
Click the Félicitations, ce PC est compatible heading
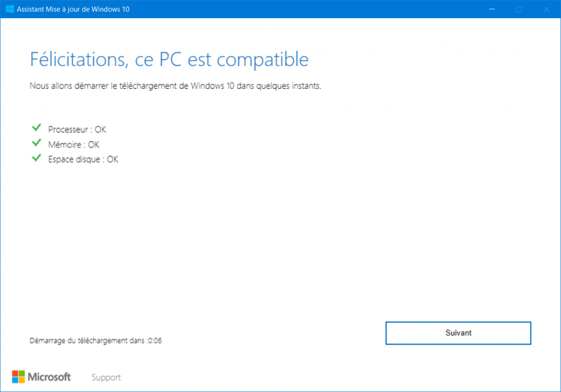(169, 59)
